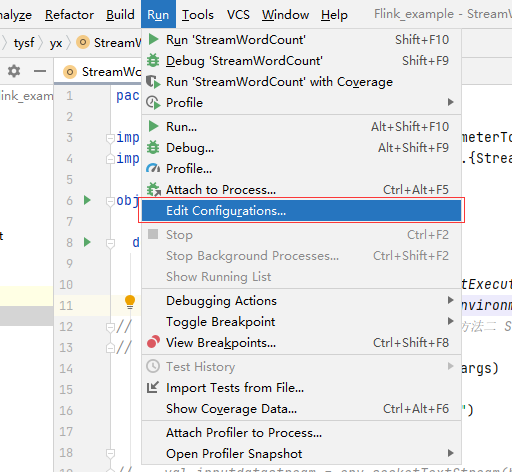Open the Window menu
The width and height of the screenshot is (512, 472).
point(285,15)
